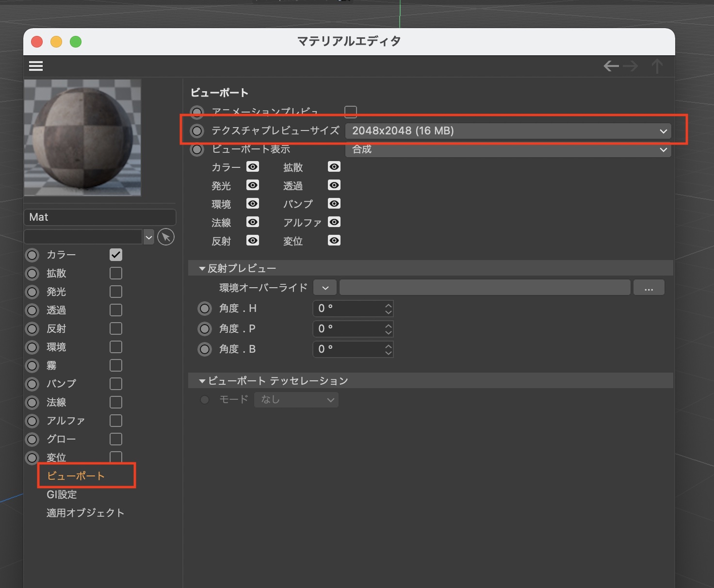This screenshot has width=714, height=588.
Task: Click the material preview sphere thumbnail
Action: click(82, 138)
